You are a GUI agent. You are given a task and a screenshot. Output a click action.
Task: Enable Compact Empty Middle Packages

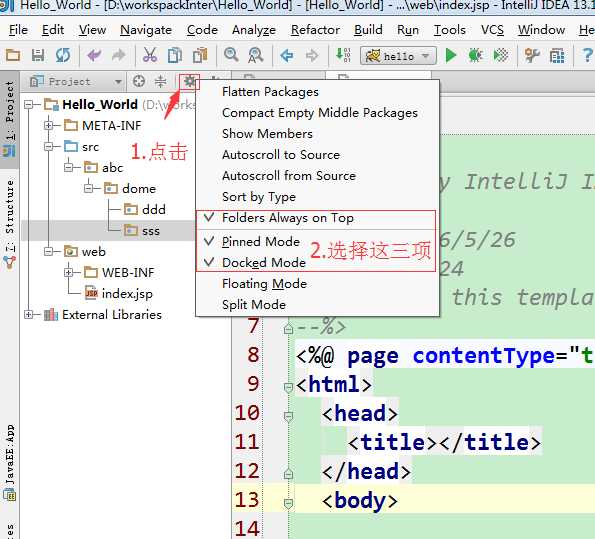coord(317,113)
